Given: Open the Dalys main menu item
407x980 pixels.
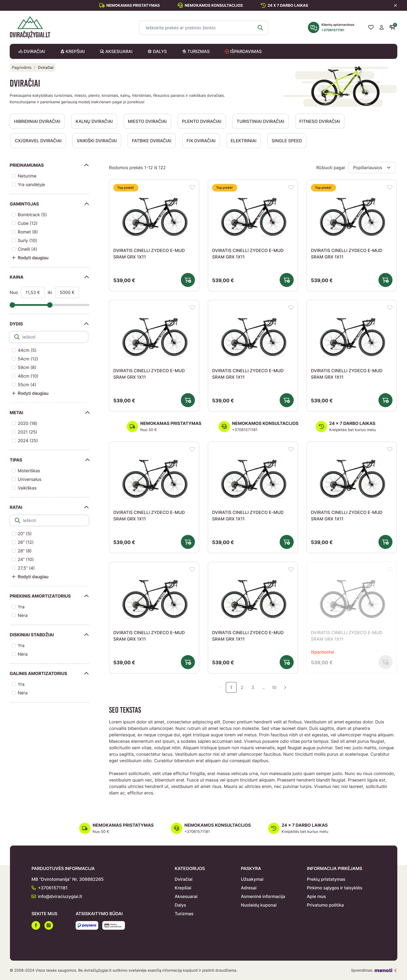Looking at the screenshot, I should (x=157, y=51).
